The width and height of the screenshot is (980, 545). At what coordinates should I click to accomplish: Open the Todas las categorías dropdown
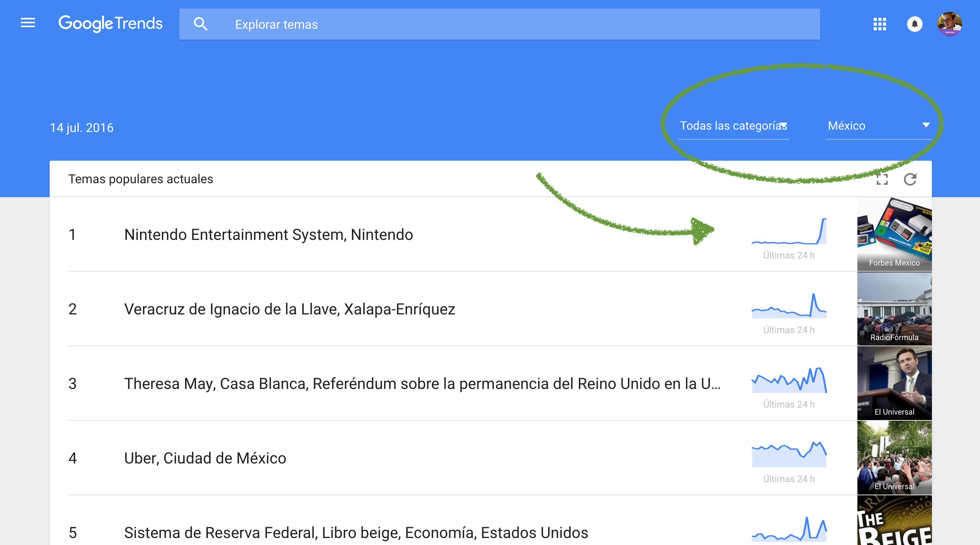734,126
